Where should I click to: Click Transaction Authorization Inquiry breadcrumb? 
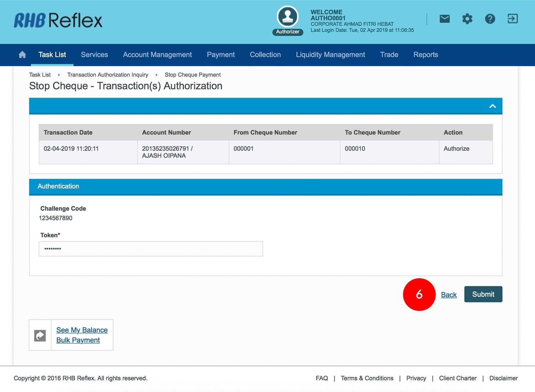pos(108,75)
